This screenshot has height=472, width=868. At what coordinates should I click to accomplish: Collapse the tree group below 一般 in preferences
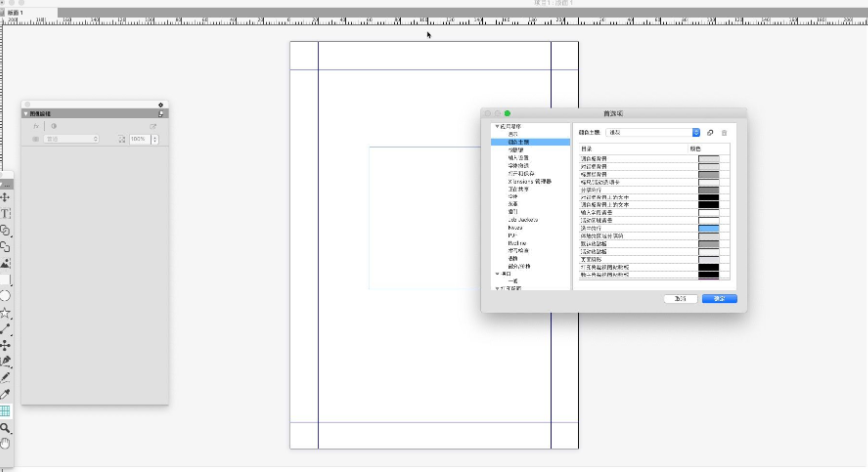point(497,288)
